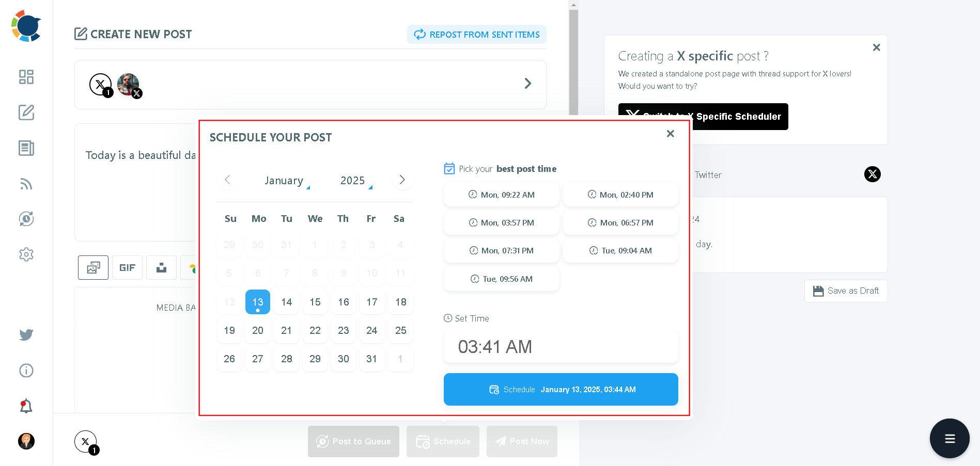This screenshot has width=980, height=466.
Task: Toggle the X profile chip near Post to Queue
Action: click(85, 441)
